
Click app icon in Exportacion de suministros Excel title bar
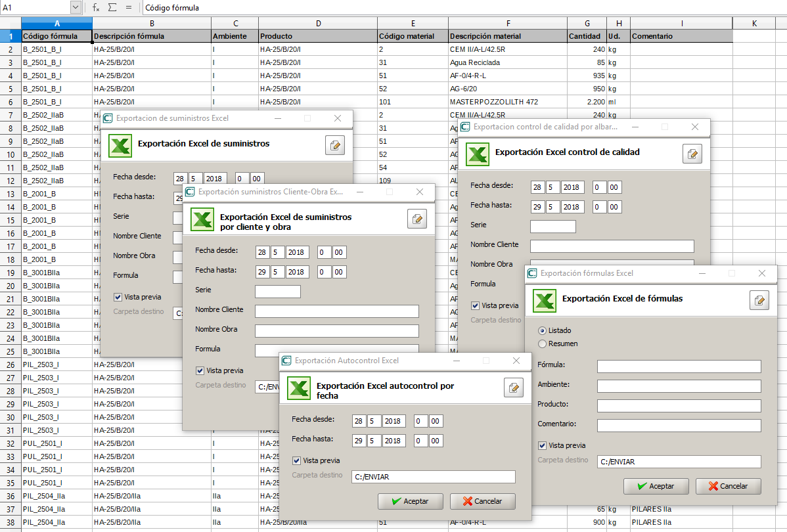[x=108, y=118]
